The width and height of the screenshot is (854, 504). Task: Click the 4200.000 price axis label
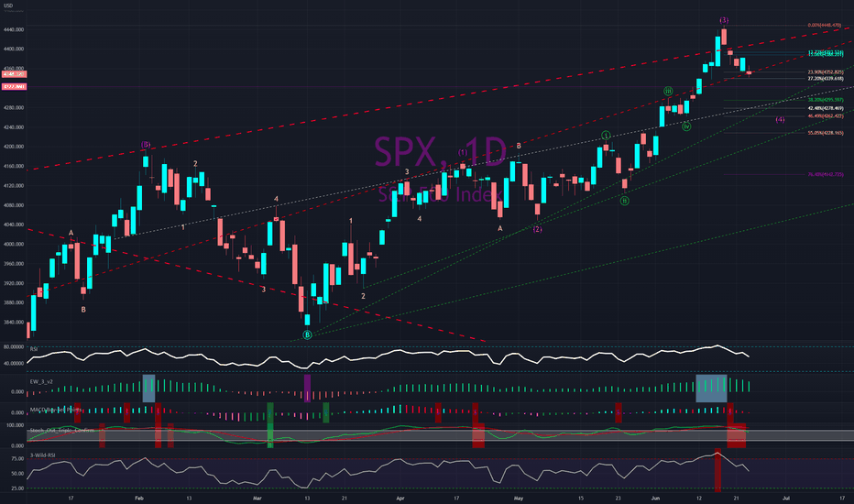coord(14,147)
